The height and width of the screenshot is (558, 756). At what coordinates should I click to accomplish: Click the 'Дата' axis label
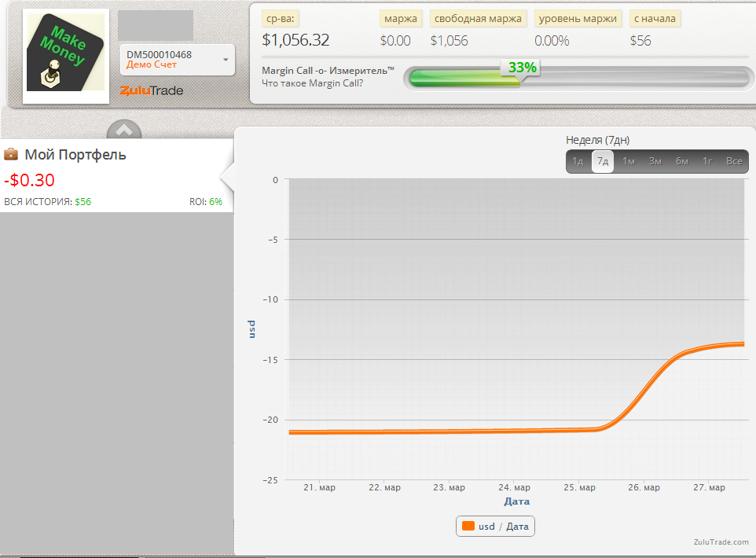(x=517, y=501)
